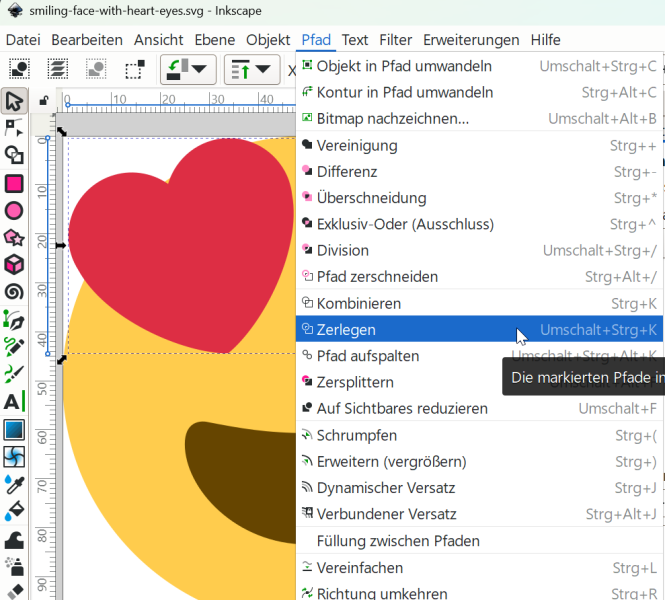
Task: Select the Eraser tool
Action: [14, 591]
